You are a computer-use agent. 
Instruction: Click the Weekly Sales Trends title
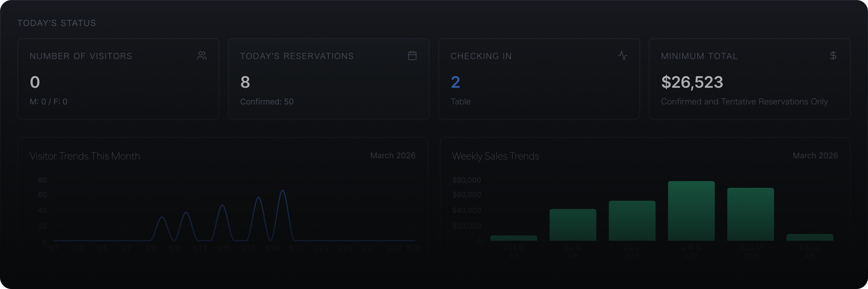pyautogui.click(x=495, y=156)
